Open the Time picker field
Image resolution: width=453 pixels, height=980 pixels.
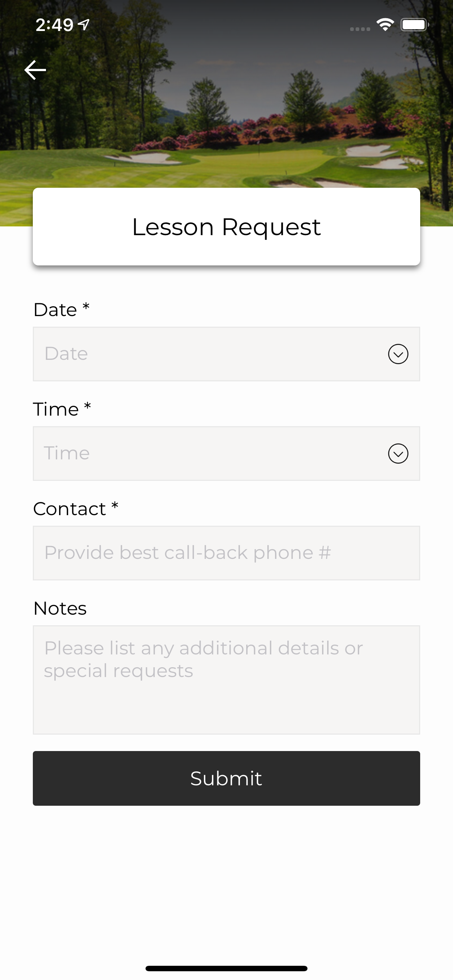pyautogui.click(x=226, y=454)
